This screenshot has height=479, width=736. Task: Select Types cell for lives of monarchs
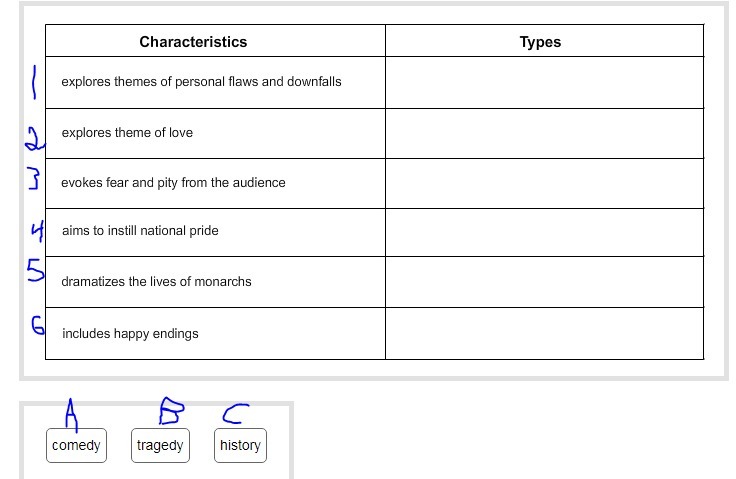tap(544, 282)
